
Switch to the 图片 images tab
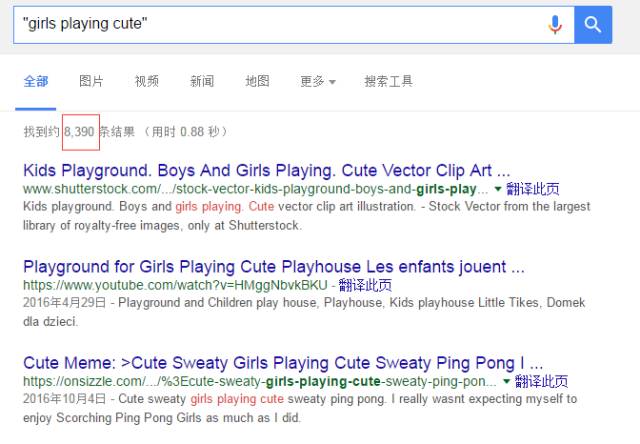[x=91, y=81]
